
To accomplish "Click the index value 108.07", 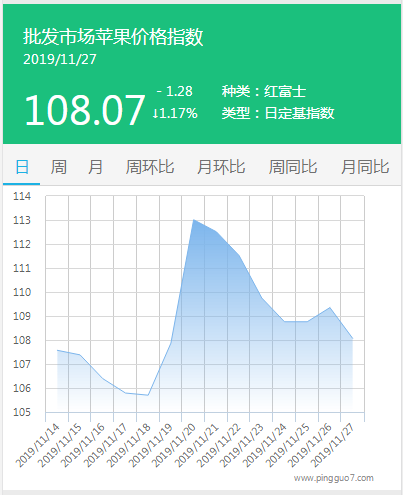I will click(85, 110).
